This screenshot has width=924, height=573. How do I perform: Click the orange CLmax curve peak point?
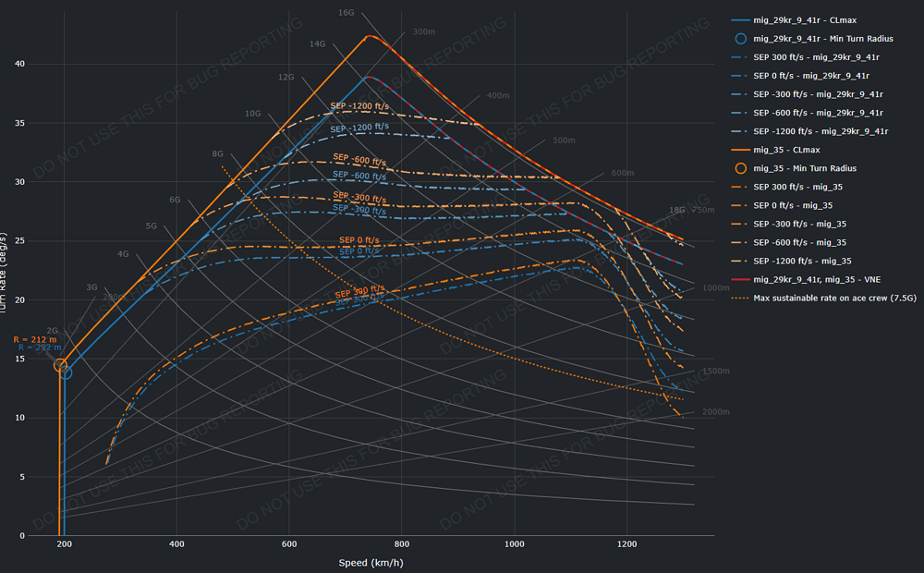(369, 37)
